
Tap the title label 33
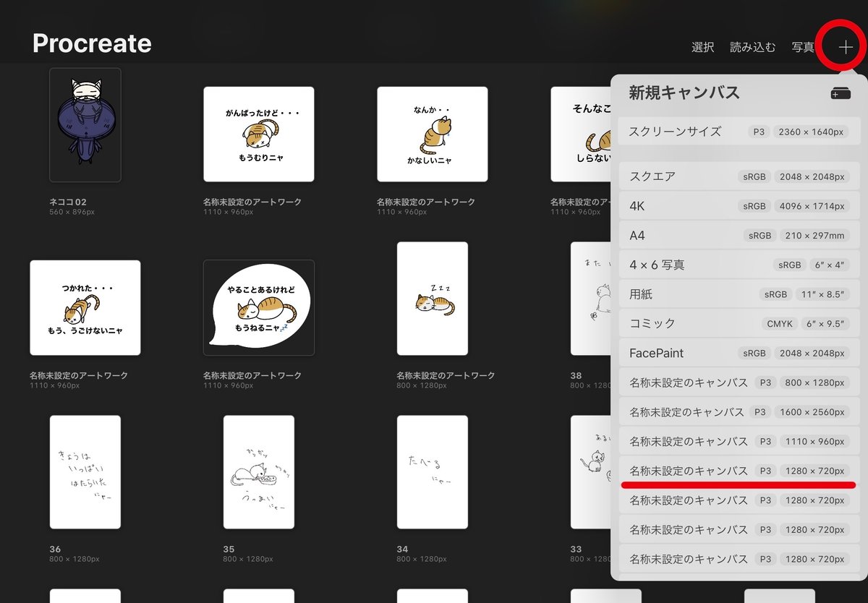click(576, 549)
